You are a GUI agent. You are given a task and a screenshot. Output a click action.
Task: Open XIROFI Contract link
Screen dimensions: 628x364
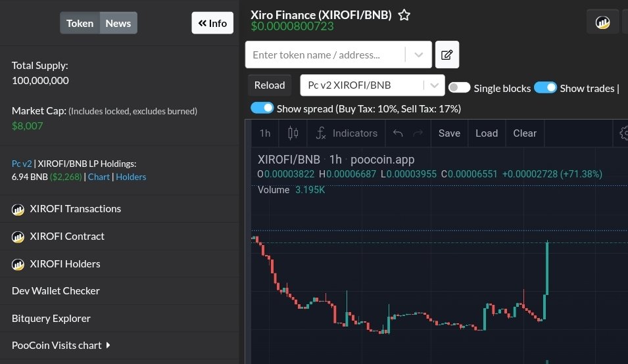click(67, 237)
